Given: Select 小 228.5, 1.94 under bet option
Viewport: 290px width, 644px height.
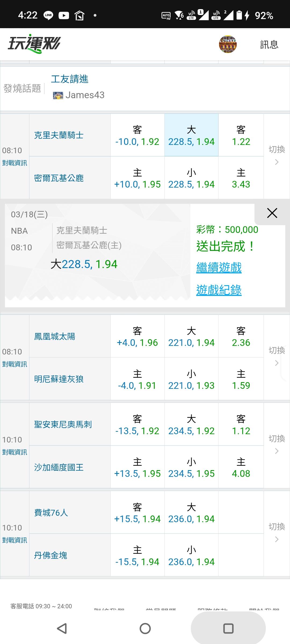Looking at the screenshot, I should coord(191,178).
